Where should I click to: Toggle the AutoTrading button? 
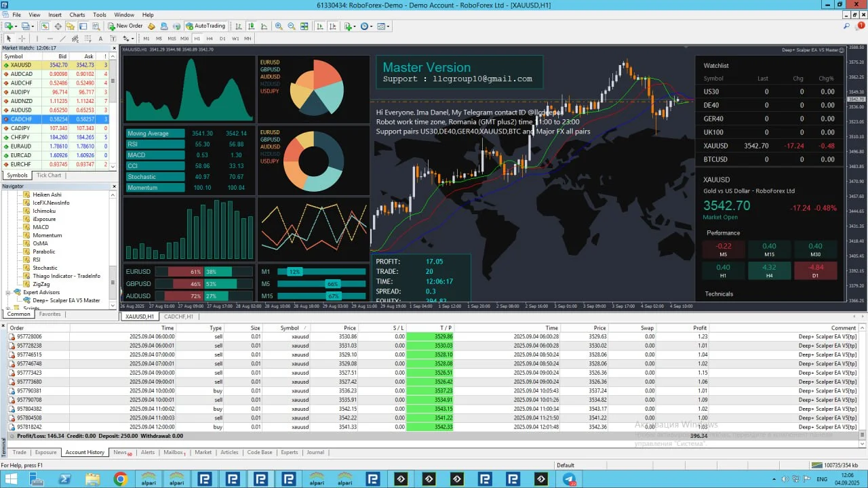coord(205,26)
